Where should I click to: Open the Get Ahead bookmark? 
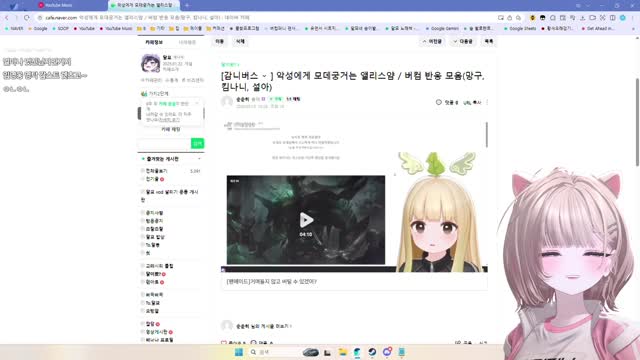(x=597, y=29)
